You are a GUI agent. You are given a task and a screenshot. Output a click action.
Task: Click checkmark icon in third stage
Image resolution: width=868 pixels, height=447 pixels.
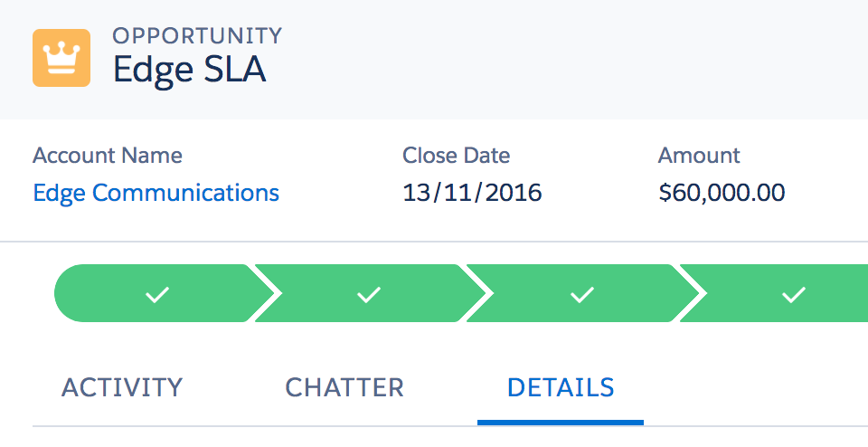coord(581,294)
